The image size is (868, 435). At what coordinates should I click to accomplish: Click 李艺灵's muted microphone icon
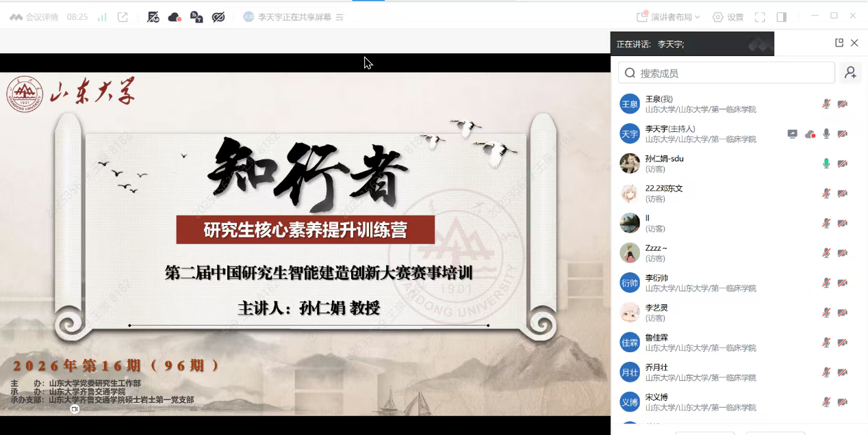826,313
